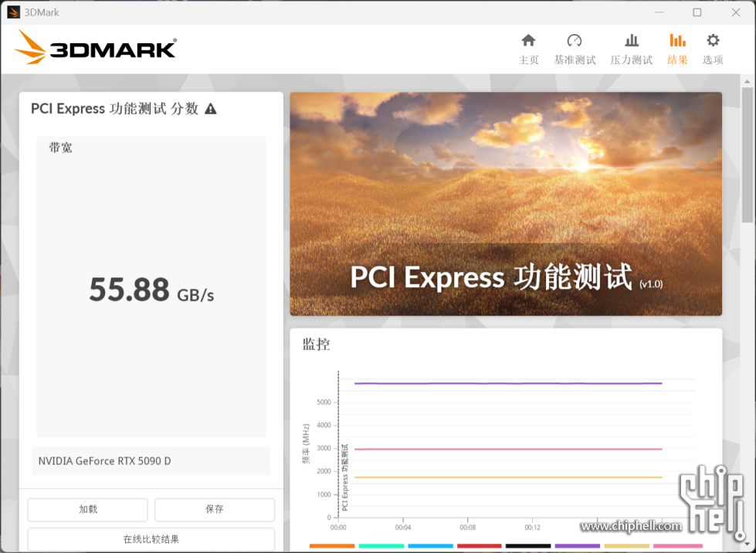Image resolution: width=756 pixels, height=553 pixels.
Task: Click the 3DMark app icon in title bar
Action: 13,12
